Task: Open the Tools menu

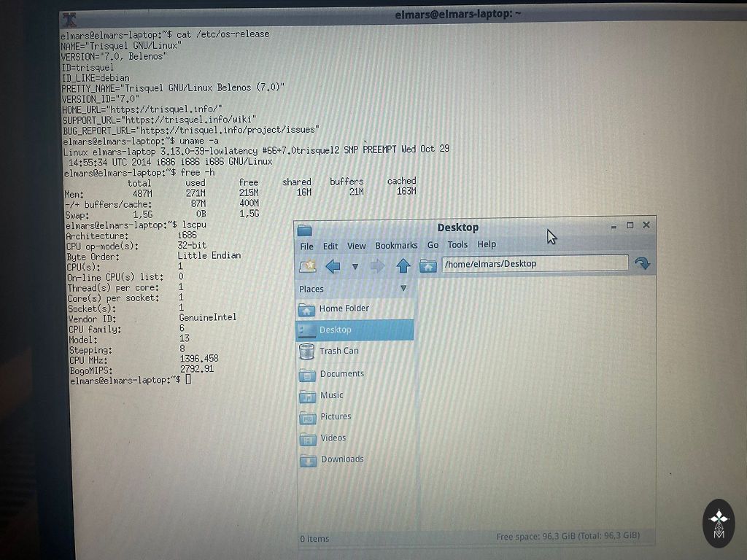Action: [x=457, y=245]
